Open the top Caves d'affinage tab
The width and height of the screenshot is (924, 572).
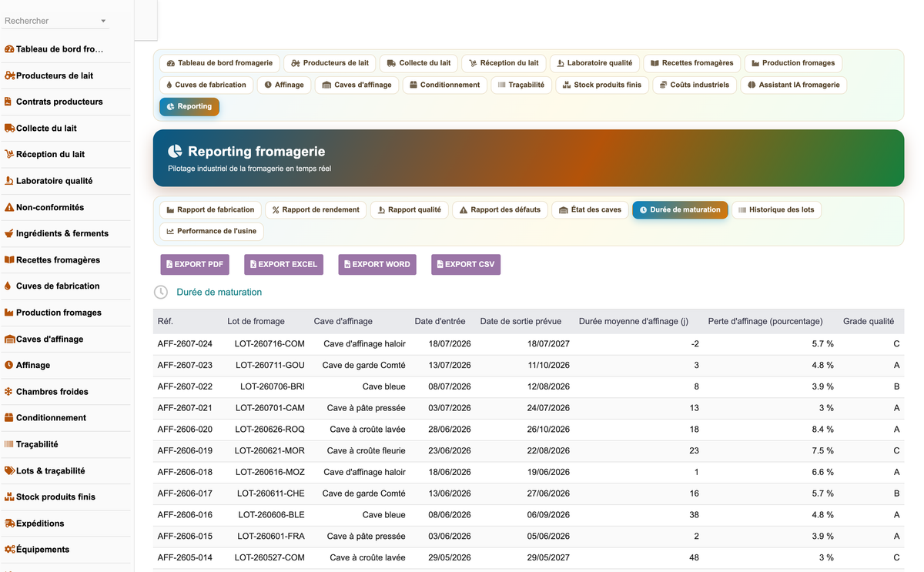click(357, 85)
